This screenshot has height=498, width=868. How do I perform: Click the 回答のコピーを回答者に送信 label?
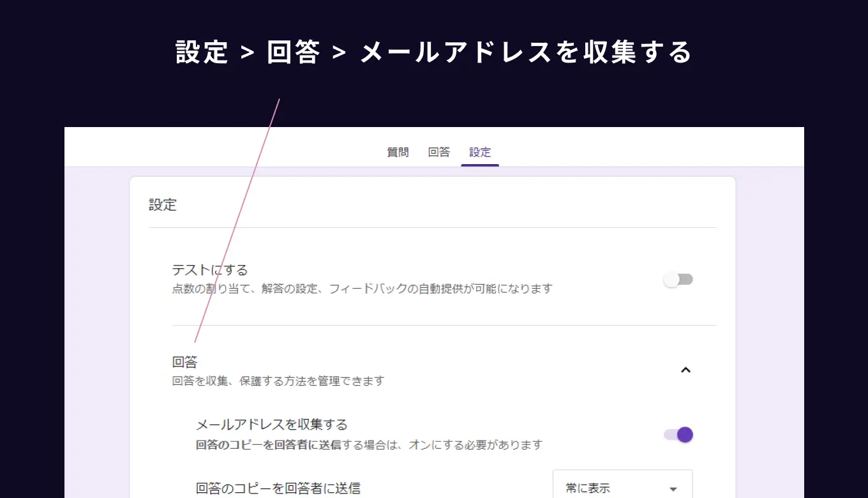pos(278,488)
